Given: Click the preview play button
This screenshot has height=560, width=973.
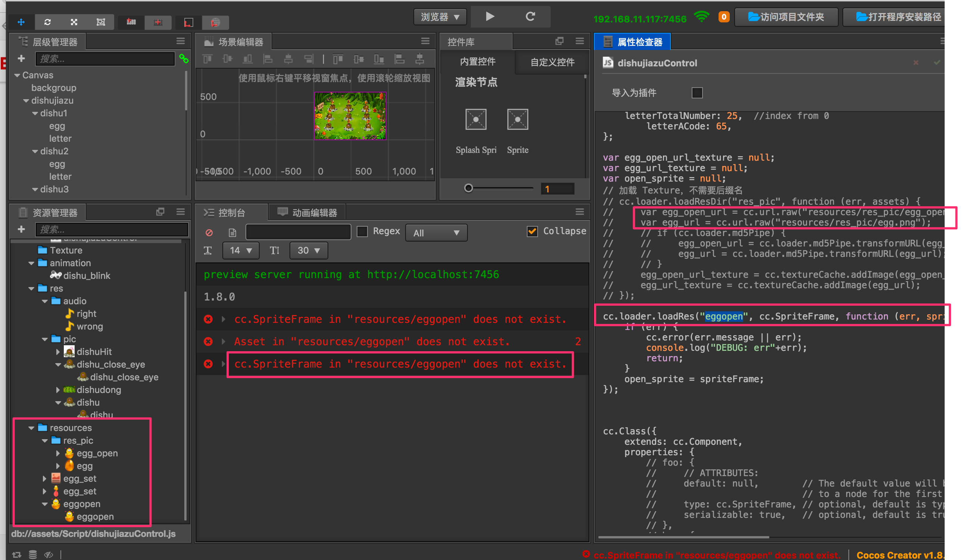Looking at the screenshot, I should 489,16.
